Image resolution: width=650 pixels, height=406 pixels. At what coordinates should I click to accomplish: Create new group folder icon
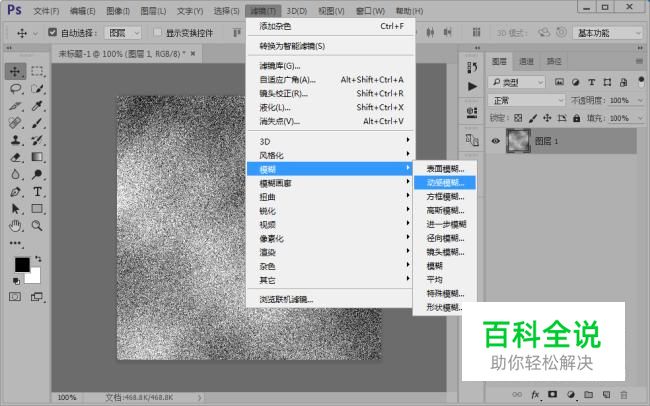pos(588,394)
